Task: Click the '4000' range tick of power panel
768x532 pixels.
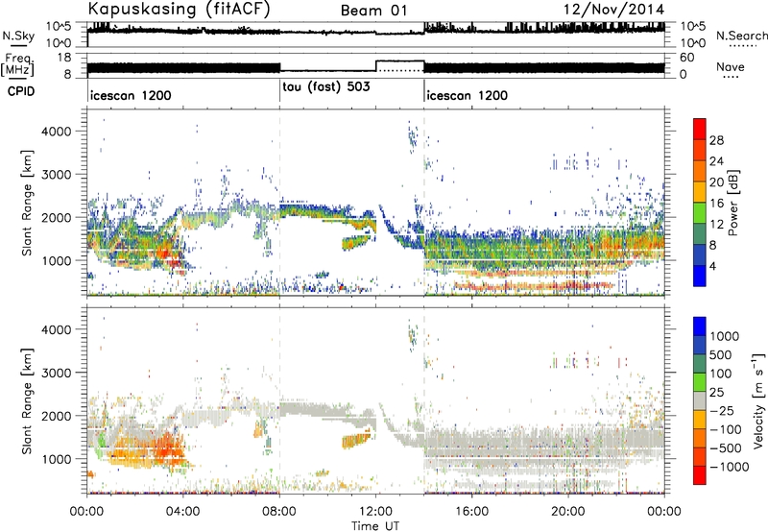Action: tap(56, 132)
